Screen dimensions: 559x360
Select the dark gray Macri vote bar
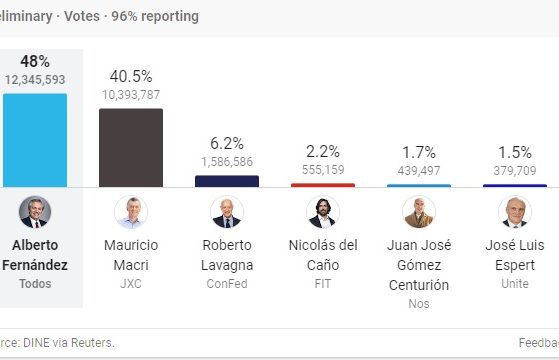pos(131,148)
